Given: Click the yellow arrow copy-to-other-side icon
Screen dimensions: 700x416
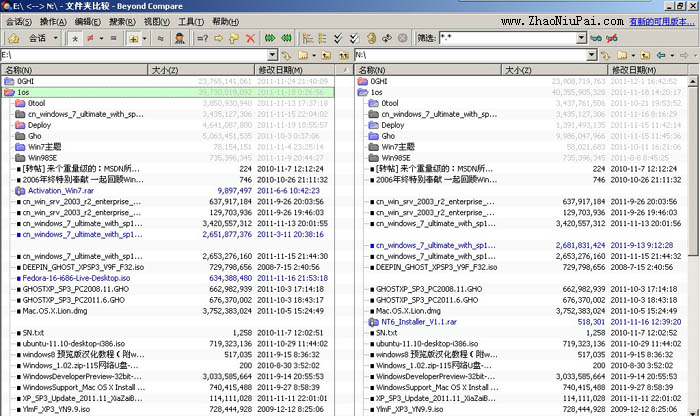Looking at the screenshot, I should pos(218,38).
